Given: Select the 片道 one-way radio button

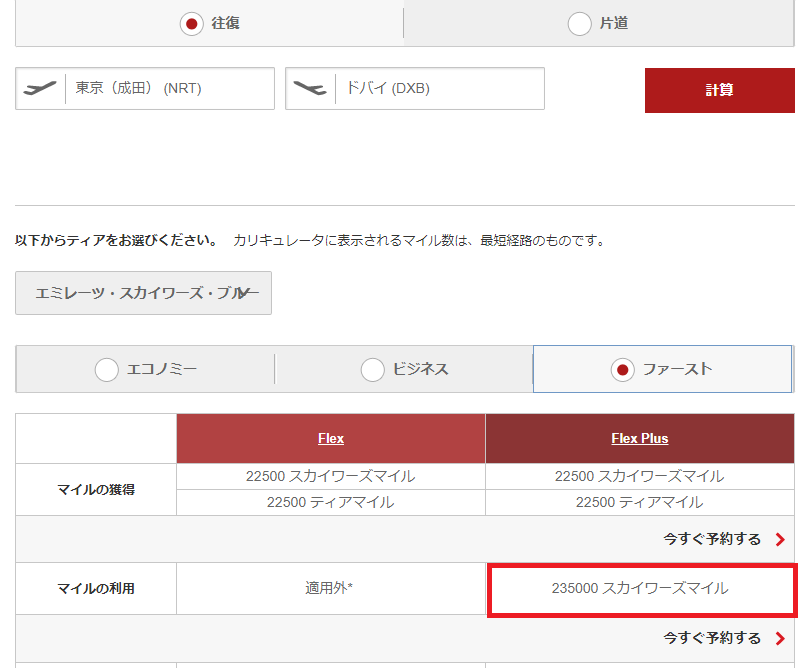Looking at the screenshot, I should 579,24.
